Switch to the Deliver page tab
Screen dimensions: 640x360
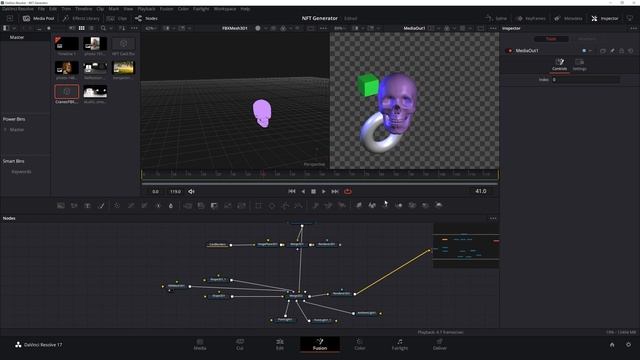440,344
